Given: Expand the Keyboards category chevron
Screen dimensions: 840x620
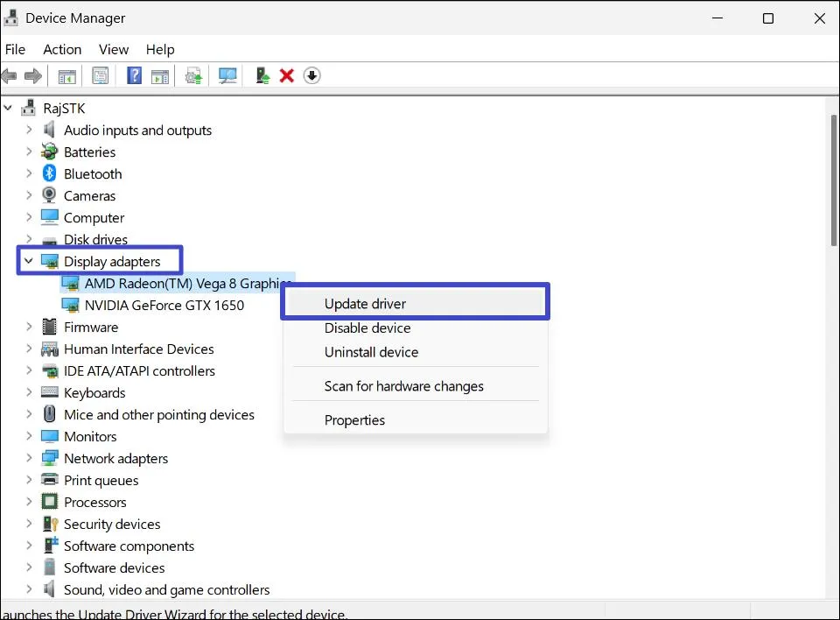Looking at the screenshot, I should pyautogui.click(x=29, y=392).
